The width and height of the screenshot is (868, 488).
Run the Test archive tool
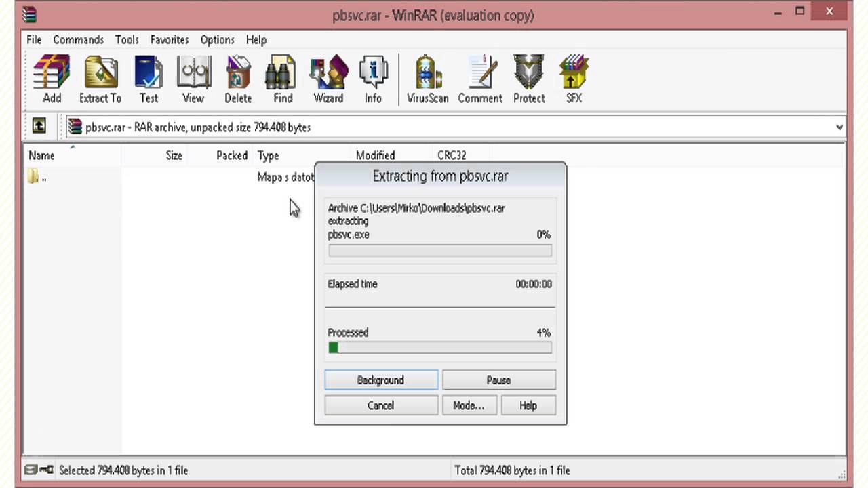pos(149,79)
